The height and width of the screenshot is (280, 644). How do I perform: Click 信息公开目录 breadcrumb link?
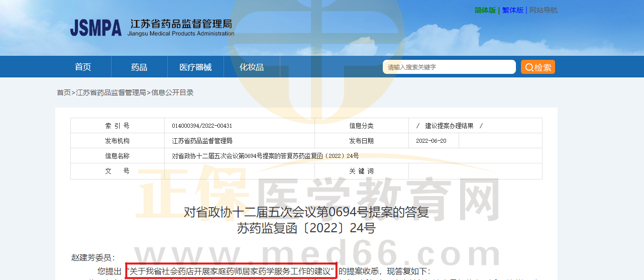click(x=172, y=92)
